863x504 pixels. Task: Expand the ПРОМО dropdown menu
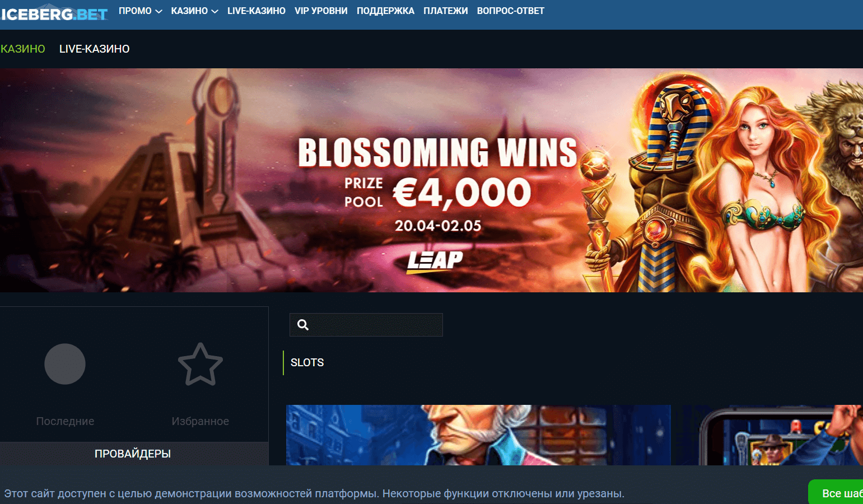[x=140, y=11]
